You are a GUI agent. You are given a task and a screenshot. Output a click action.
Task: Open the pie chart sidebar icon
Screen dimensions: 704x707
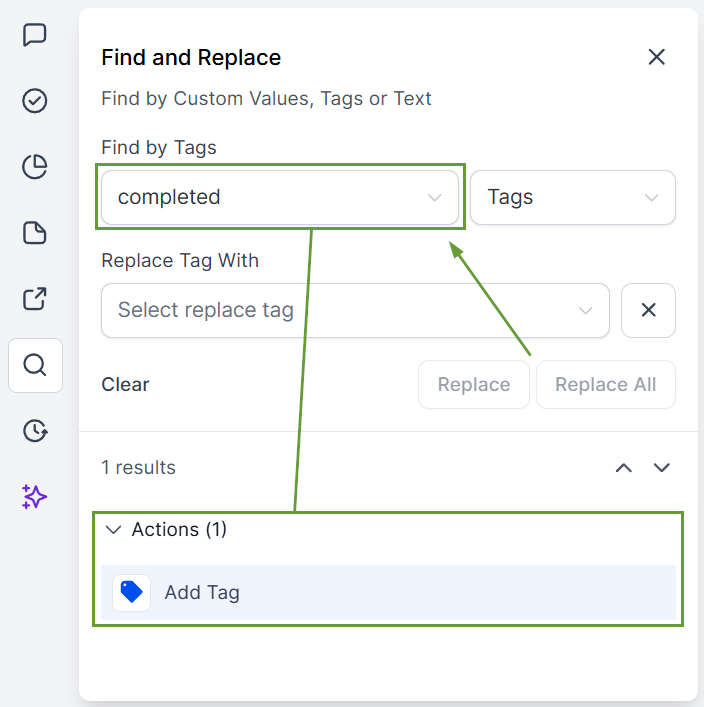click(x=35, y=167)
